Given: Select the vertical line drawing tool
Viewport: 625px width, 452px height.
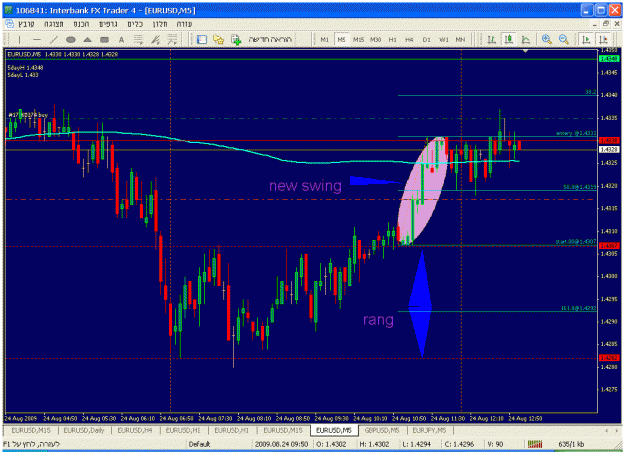Looking at the screenshot, I should (20, 39).
